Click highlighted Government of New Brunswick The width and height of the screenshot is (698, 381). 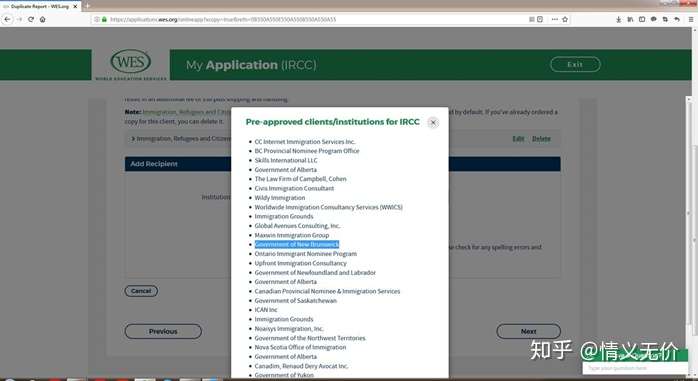[x=297, y=244]
